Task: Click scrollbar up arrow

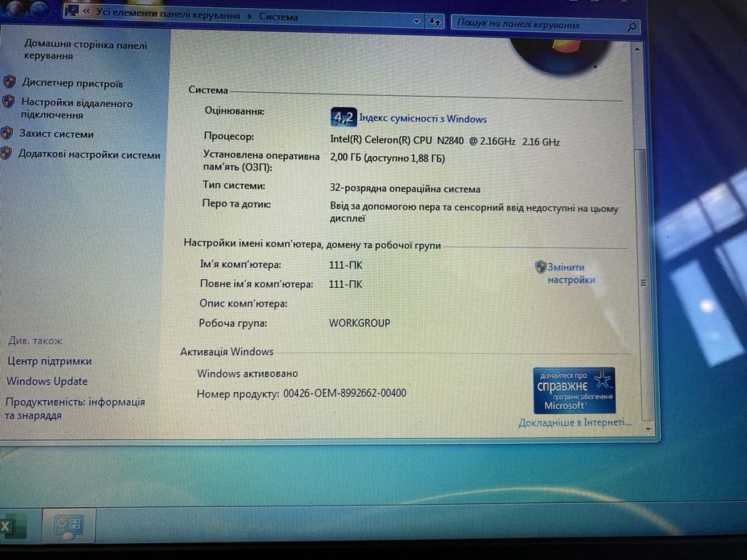Action: pyautogui.click(x=637, y=49)
